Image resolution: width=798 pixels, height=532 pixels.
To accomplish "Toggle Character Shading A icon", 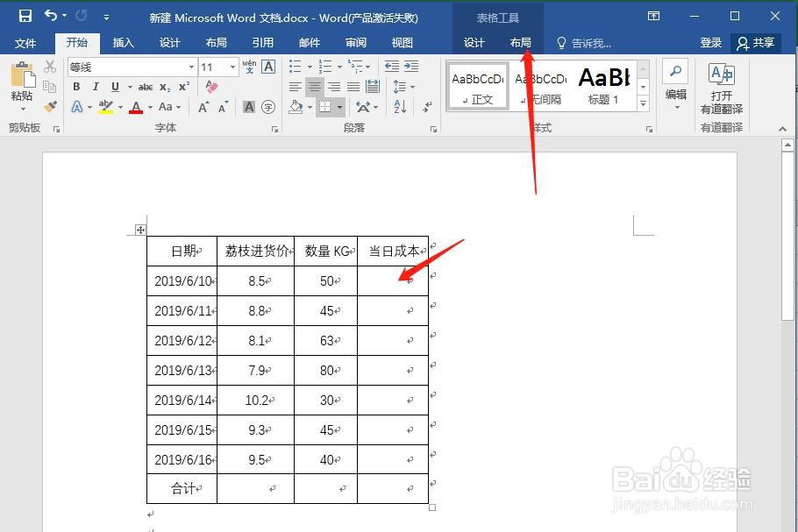I will [249, 107].
